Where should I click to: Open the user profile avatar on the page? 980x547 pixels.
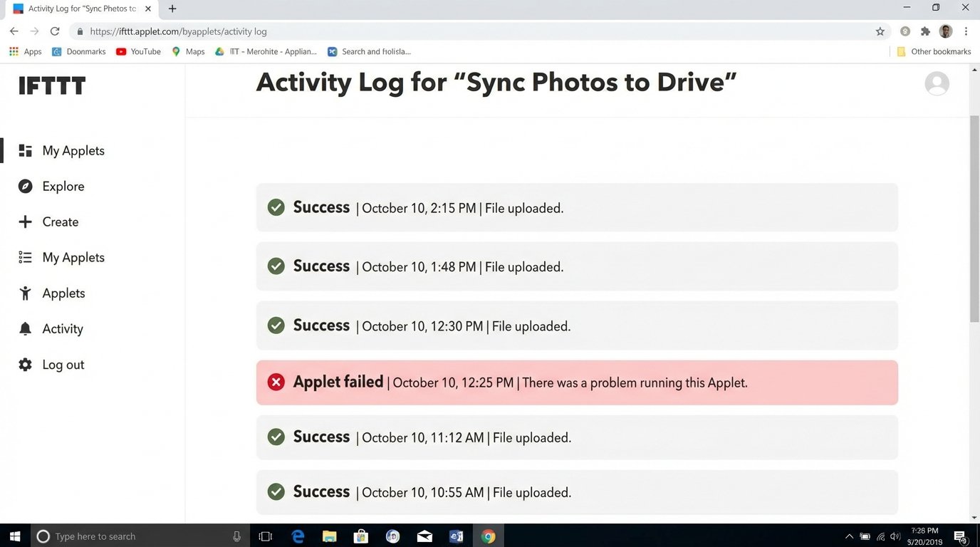tap(937, 84)
